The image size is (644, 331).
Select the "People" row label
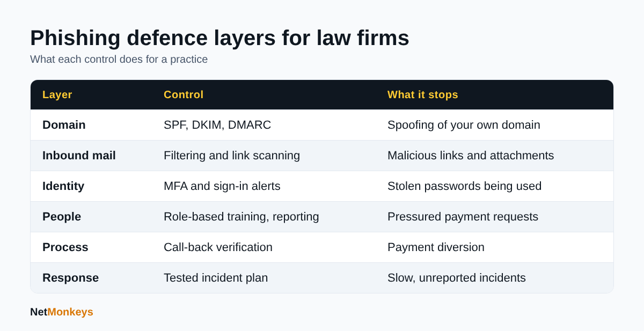pyautogui.click(x=62, y=217)
